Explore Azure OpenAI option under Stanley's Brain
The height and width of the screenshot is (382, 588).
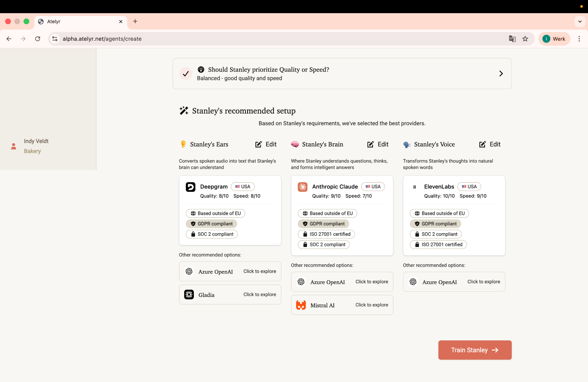pos(342,282)
